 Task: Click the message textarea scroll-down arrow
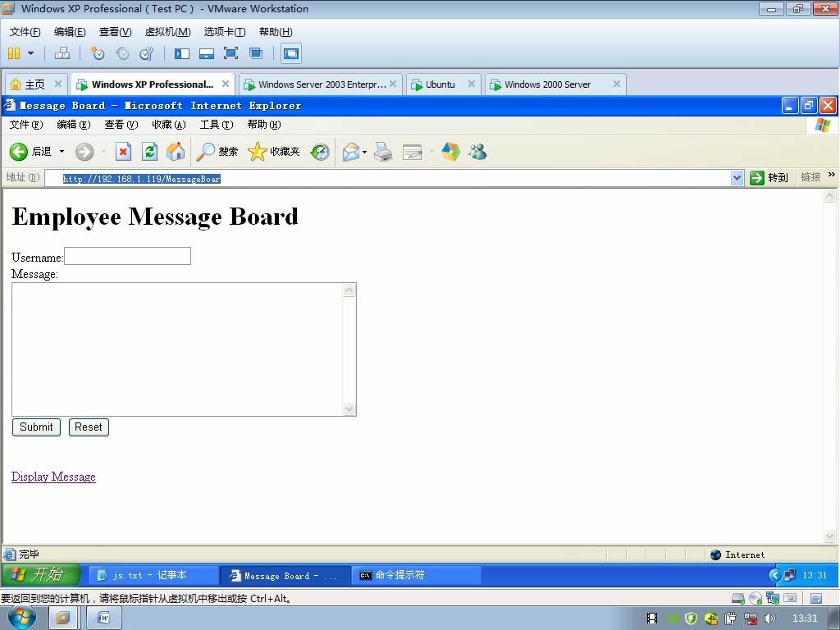point(349,409)
